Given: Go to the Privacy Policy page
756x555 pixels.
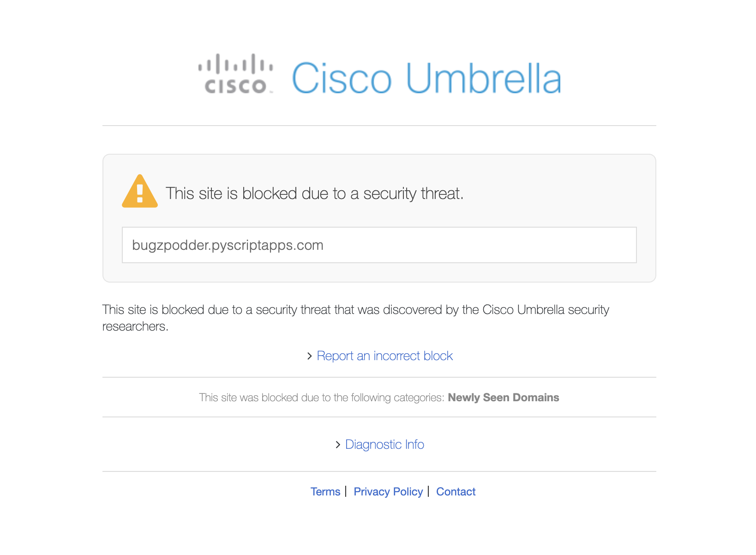Looking at the screenshot, I should click(388, 492).
